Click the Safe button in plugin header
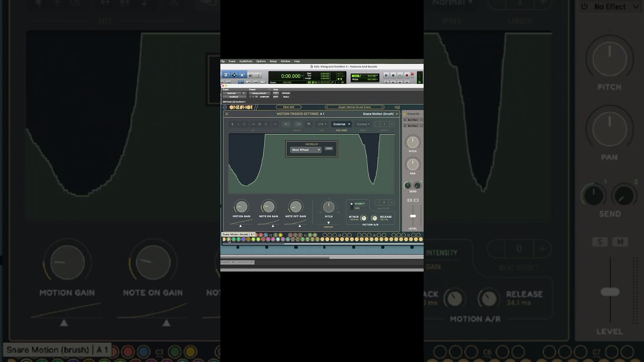This screenshot has height=362, width=644. (x=276, y=97)
